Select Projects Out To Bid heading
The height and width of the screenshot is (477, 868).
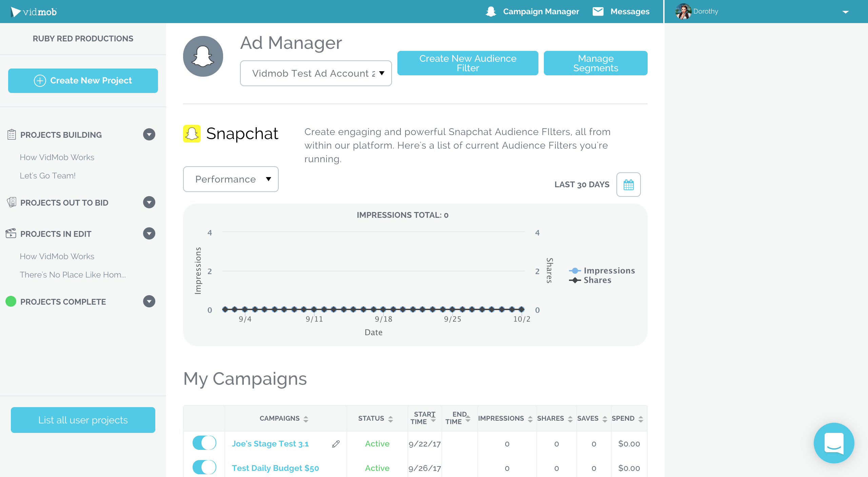click(64, 203)
